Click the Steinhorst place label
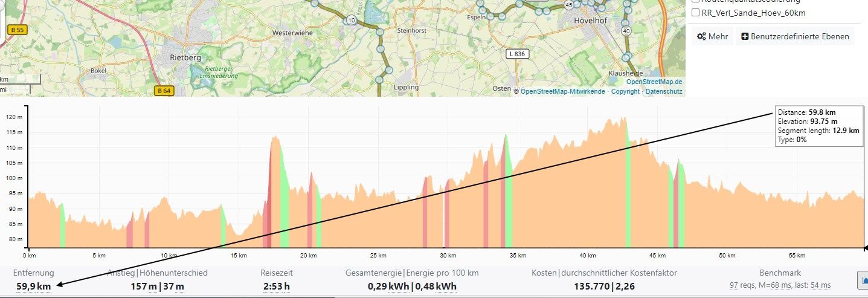This screenshot has height=298, width=868. pyautogui.click(x=412, y=30)
